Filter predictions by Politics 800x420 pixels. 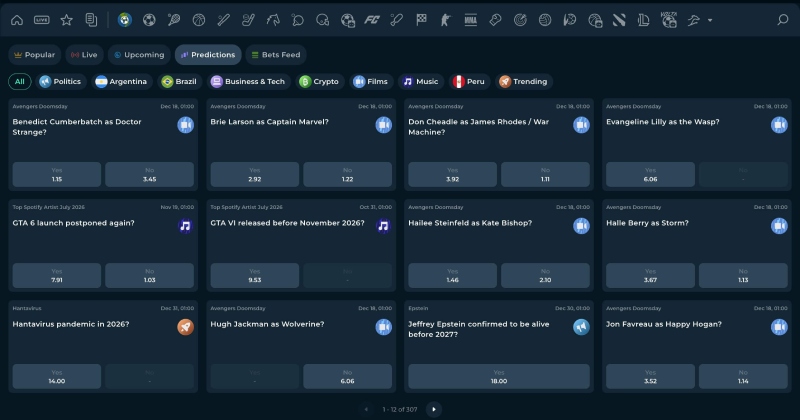pos(60,82)
